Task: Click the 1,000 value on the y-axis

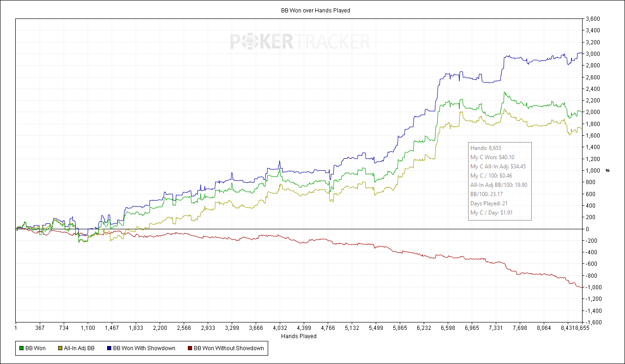Action: (593, 171)
